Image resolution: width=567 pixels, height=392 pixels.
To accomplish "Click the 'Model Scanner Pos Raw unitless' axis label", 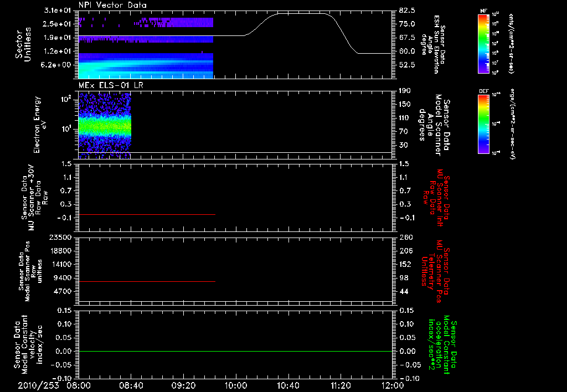I will click(30, 271).
